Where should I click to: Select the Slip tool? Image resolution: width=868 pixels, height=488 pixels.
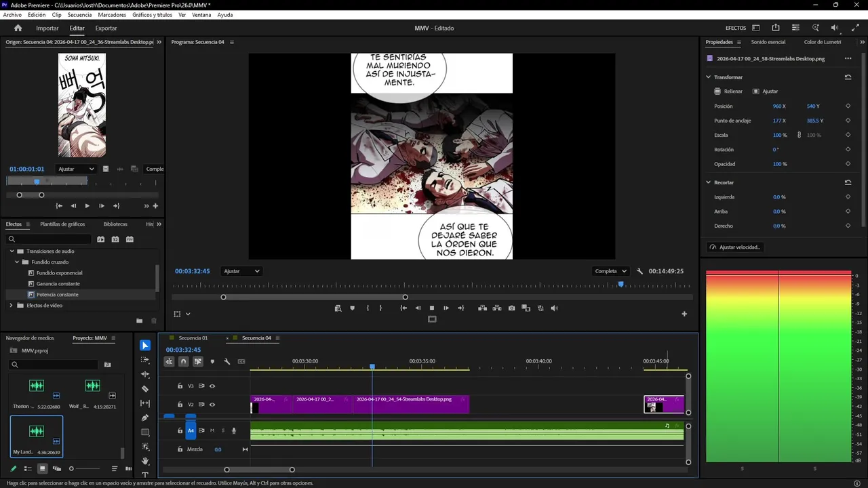[145, 403]
